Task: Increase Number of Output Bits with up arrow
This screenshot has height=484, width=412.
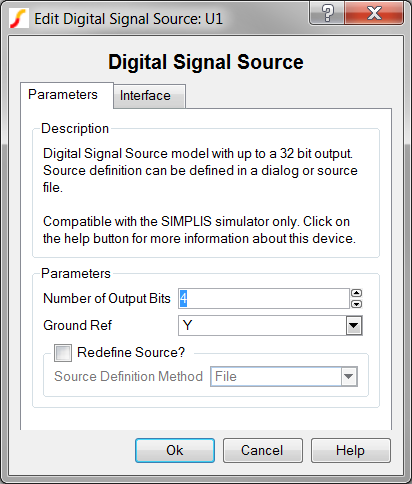Action: pyautogui.click(x=357, y=293)
